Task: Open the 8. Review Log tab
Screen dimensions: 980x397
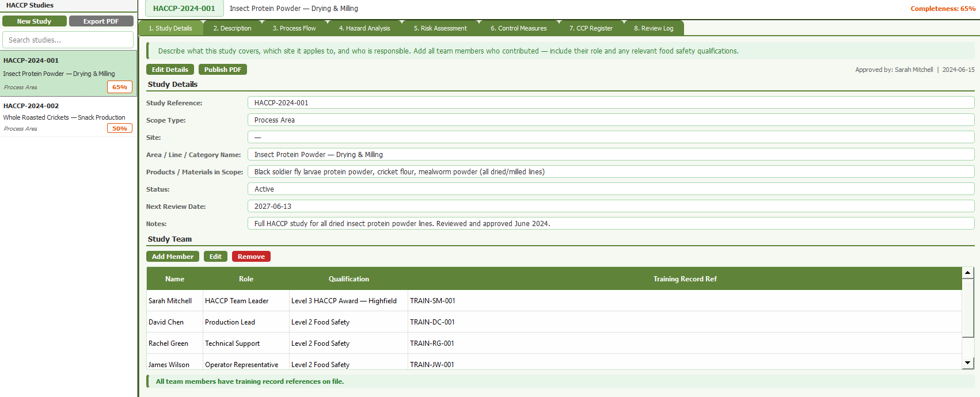Action: pyautogui.click(x=654, y=28)
